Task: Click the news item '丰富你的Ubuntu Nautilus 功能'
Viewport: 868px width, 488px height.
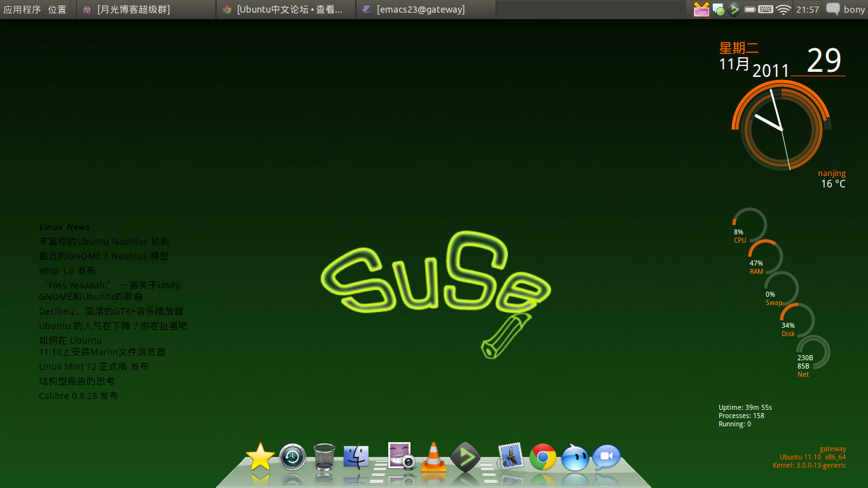Action: tap(104, 241)
